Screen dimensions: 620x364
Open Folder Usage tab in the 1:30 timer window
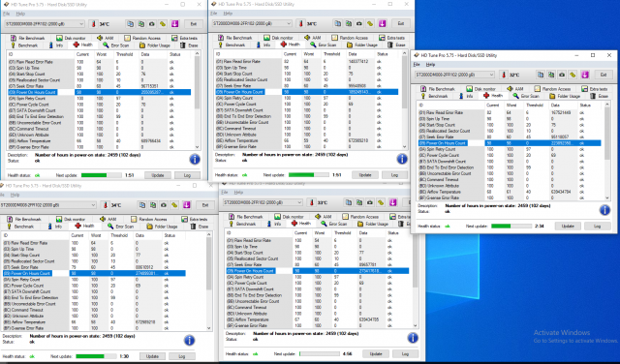162,227
